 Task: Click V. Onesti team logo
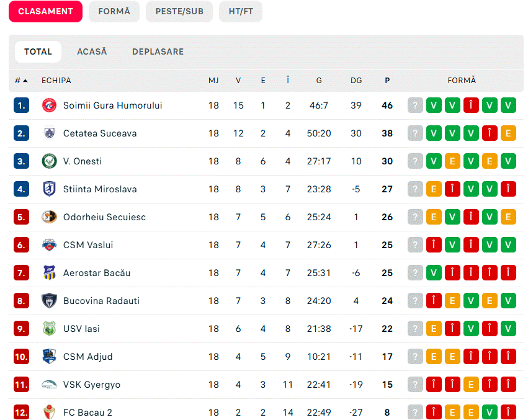[x=49, y=161]
